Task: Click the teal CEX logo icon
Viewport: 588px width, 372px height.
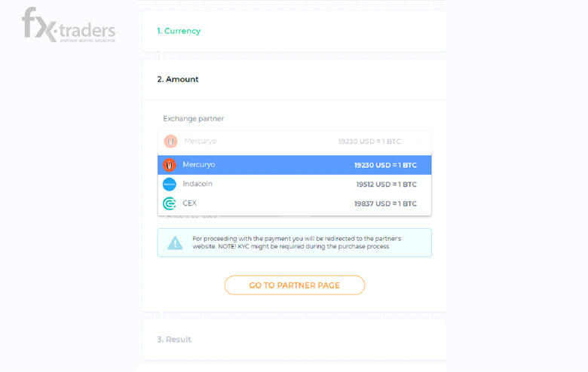Action: (169, 203)
